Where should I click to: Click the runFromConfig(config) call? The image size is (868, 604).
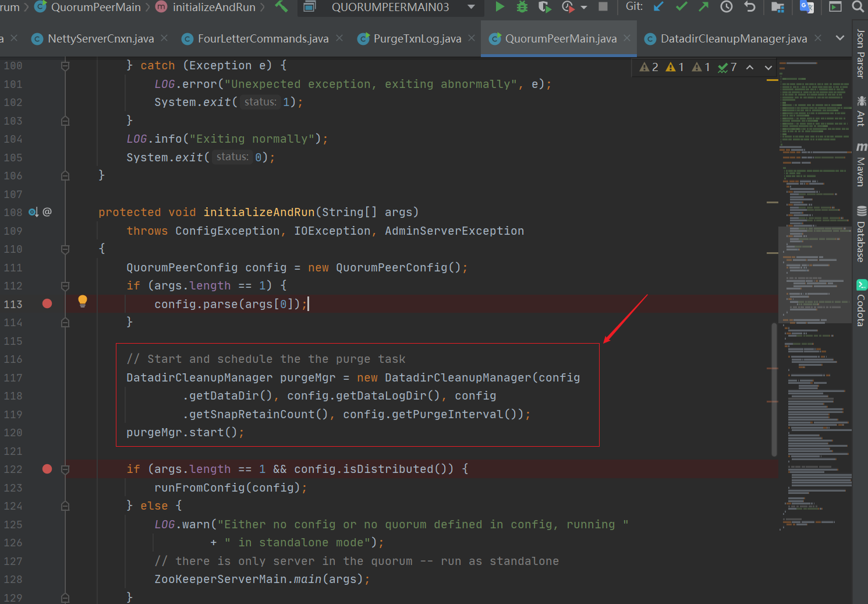(231, 488)
